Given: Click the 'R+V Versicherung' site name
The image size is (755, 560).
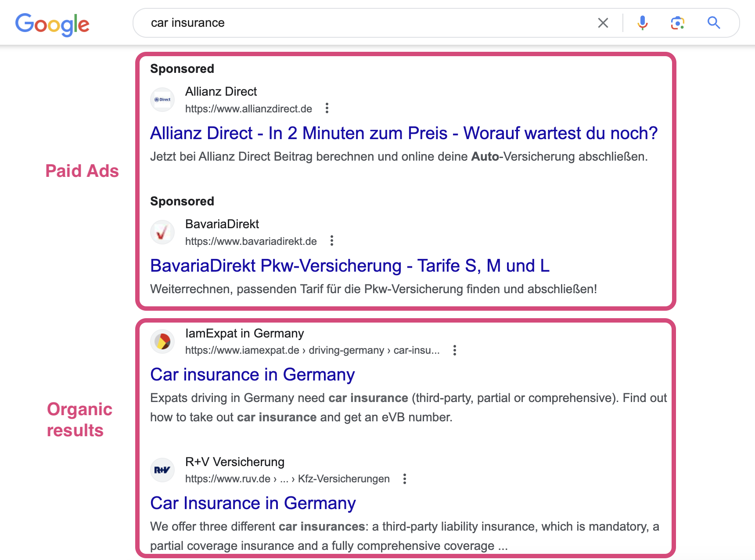Looking at the screenshot, I should point(235,462).
